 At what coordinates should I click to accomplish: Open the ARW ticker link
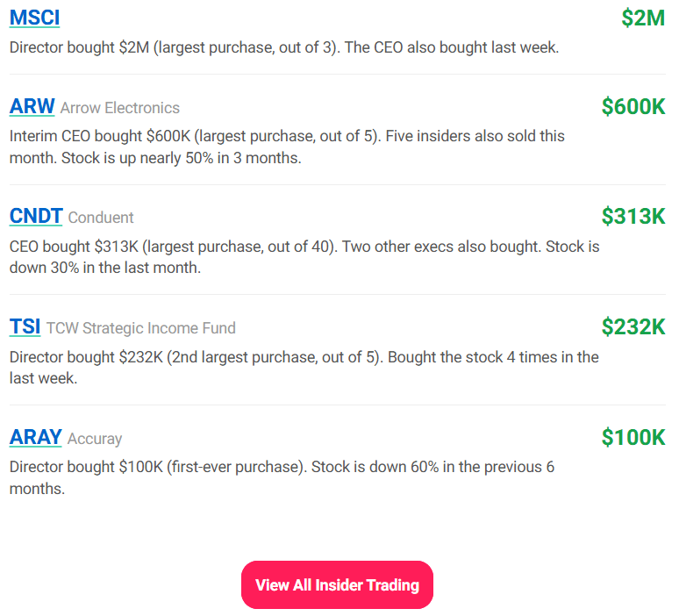click(32, 107)
